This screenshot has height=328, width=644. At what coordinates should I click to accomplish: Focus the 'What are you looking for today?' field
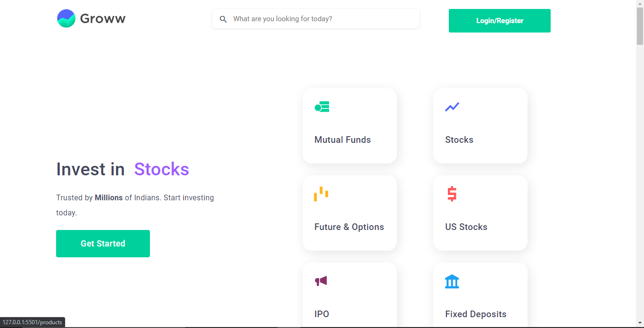click(x=321, y=19)
